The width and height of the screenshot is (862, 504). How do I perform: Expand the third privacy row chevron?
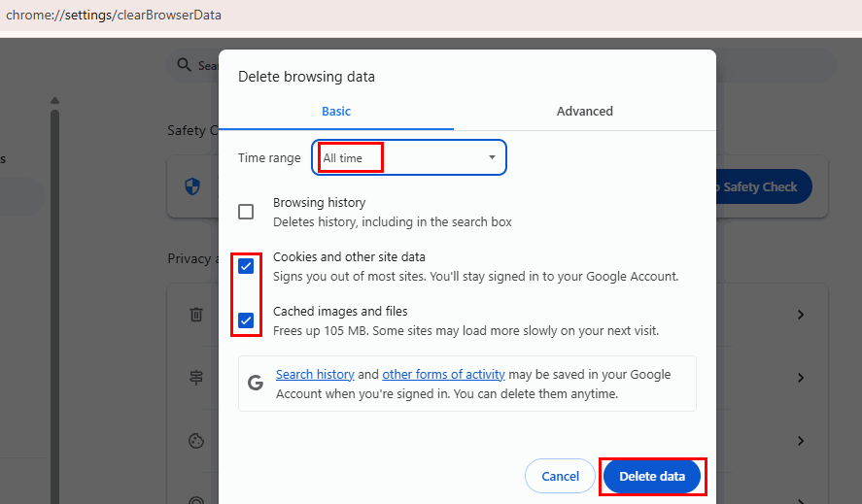(x=801, y=441)
